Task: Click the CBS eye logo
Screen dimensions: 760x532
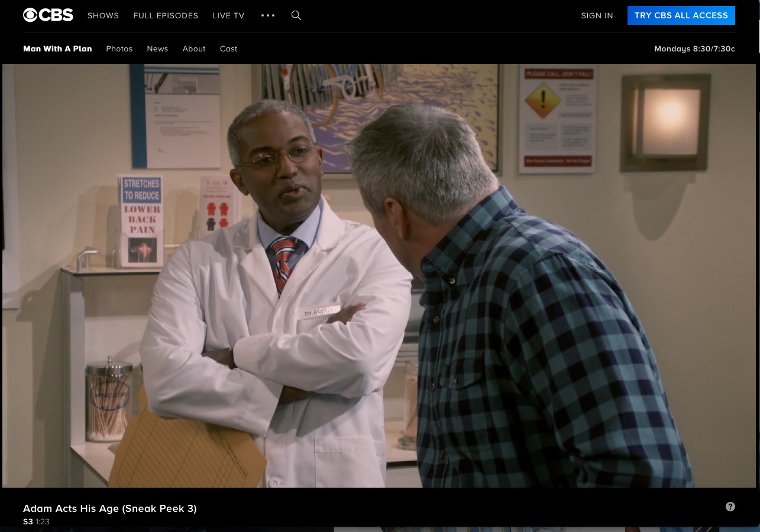Action: (48, 15)
